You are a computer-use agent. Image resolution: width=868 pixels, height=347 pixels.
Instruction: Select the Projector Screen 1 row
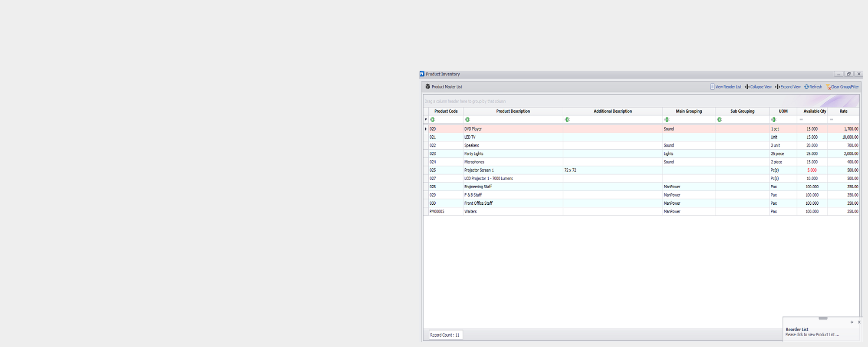(641, 170)
